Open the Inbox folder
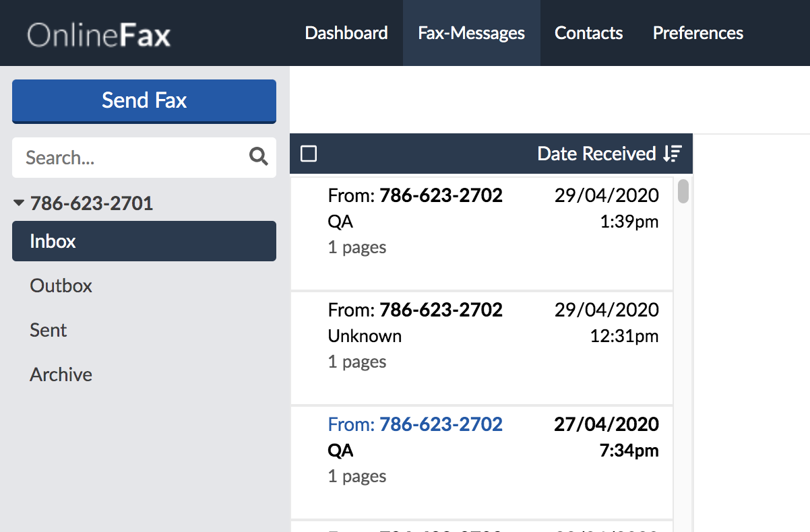Image resolution: width=810 pixels, height=532 pixels. click(x=53, y=241)
